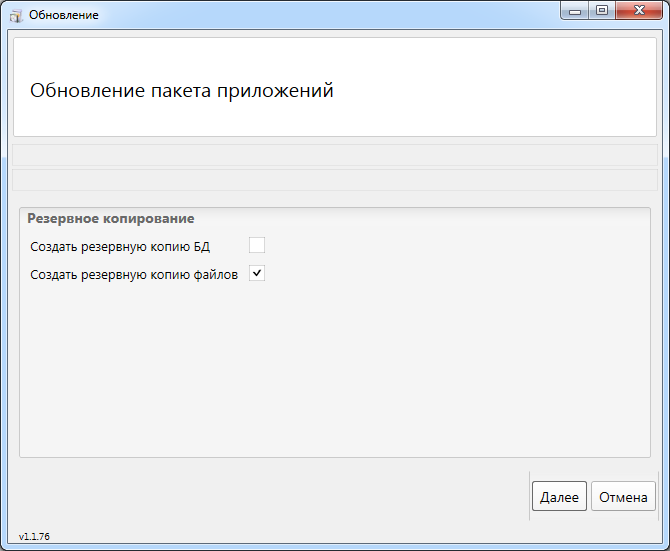
Task: Minimize the Обновление window
Action: (x=575, y=10)
